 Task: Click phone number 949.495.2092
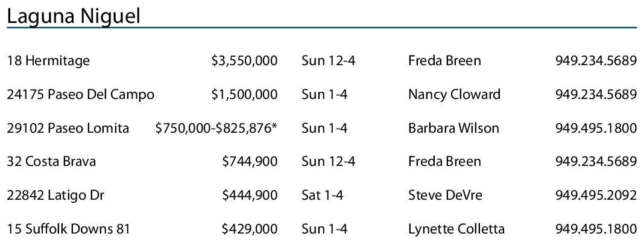[x=596, y=196]
